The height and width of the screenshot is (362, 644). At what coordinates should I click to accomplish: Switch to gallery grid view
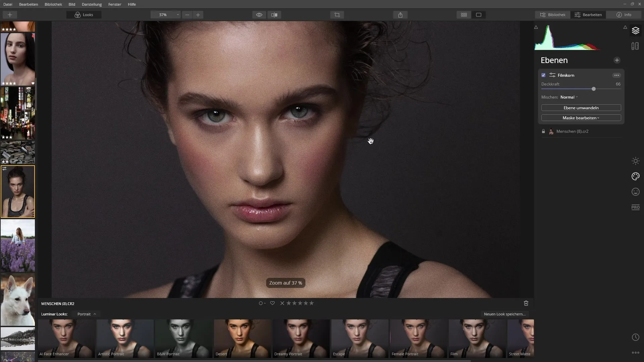[464, 15]
